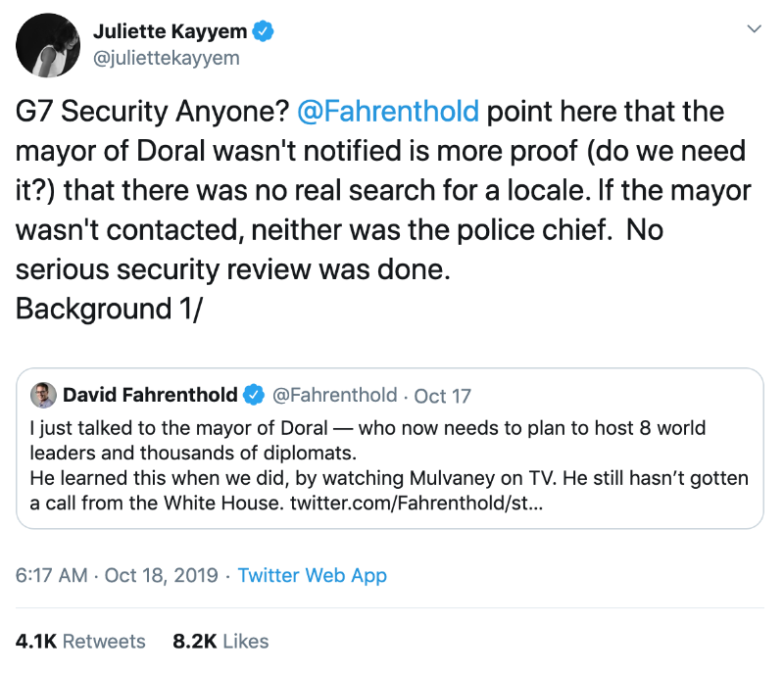The width and height of the screenshot is (784, 673).
Task: Open Juliette Kayyem's display name link
Action: click(x=171, y=31)
